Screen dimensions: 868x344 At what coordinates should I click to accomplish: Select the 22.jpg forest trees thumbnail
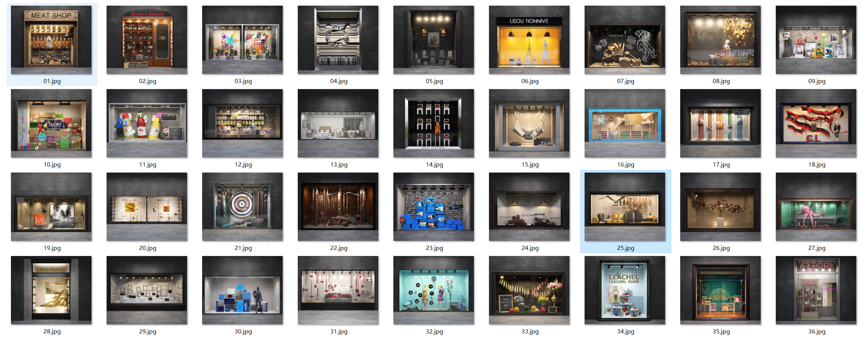[338, 207]
